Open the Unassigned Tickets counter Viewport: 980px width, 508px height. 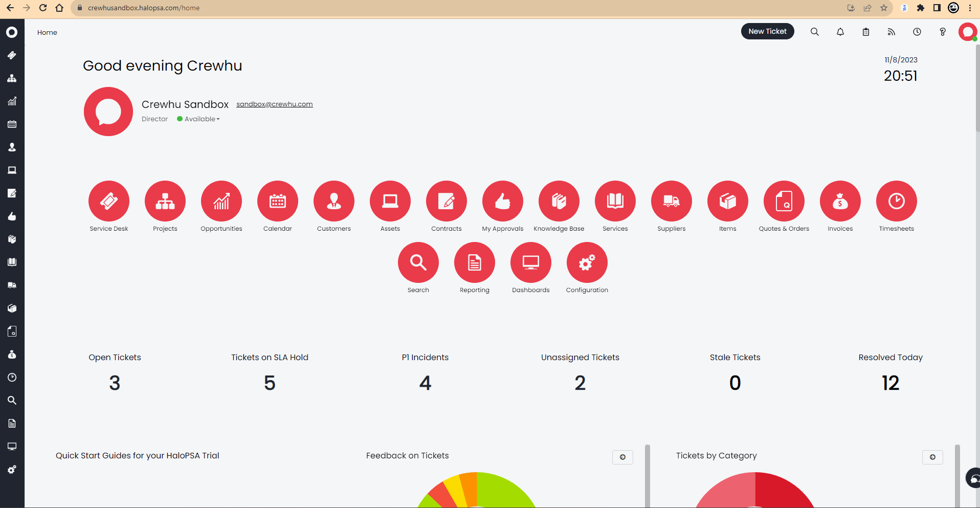[580, 373]
